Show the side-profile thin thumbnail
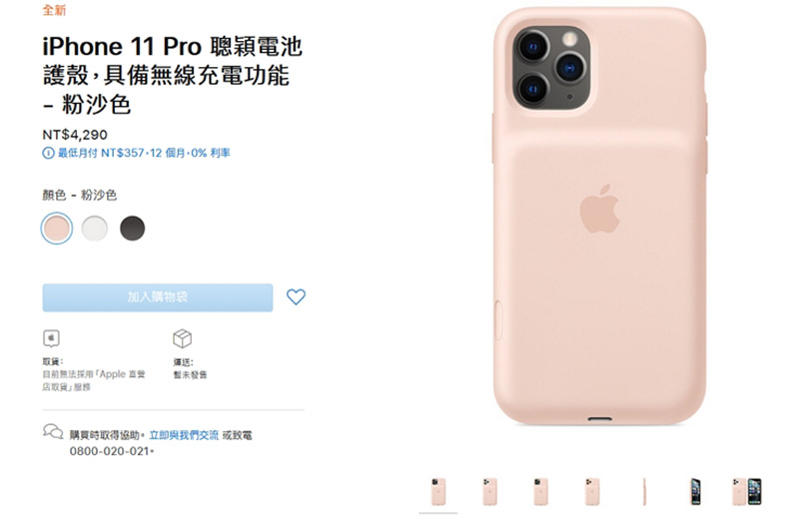The image size is (799, 532). coord(644,492)
